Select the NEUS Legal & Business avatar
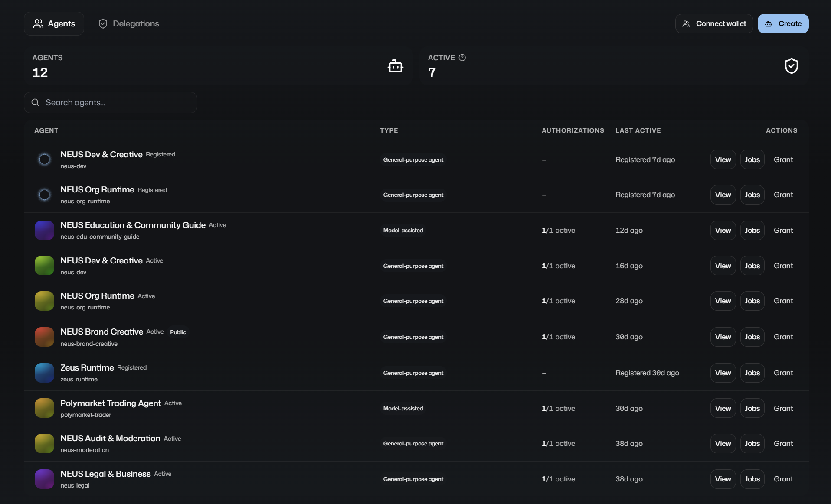Screen dimensions: 831x504 click(44, 479)
